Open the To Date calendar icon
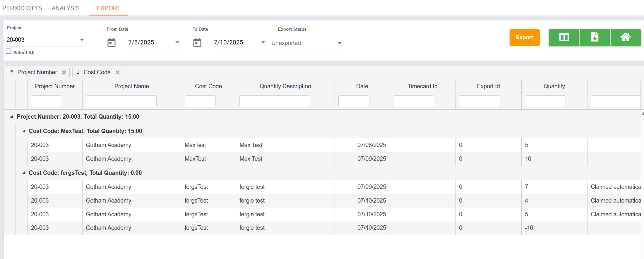This screenshot has height=259, width=644. click(197, 43)
